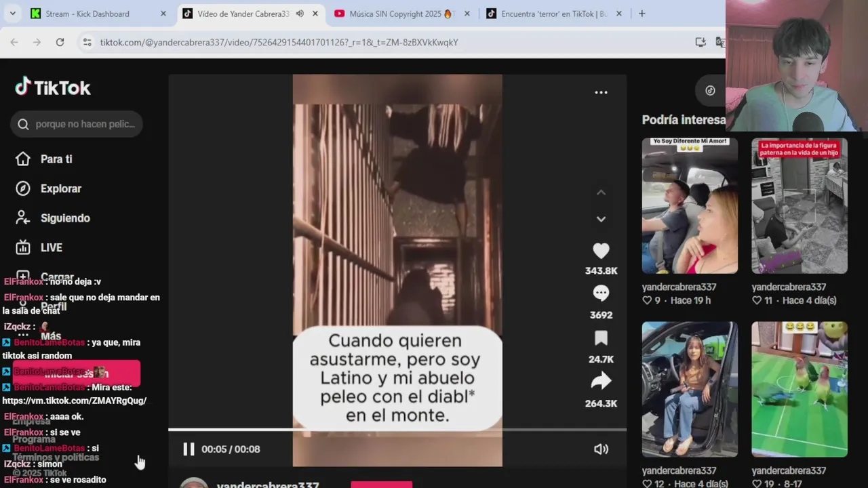The height and width of the screenshot is (488, 868).
Task: Save the video with bookmark icon
Action: (x=601, y=338)
